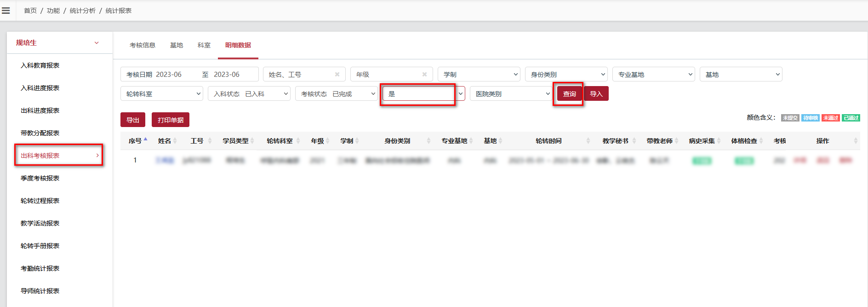Image resolution: width=868 pixels, height=307 pixels.
Task: Go to 首页 breadcrumb link
Action: (x=30, y=11)
